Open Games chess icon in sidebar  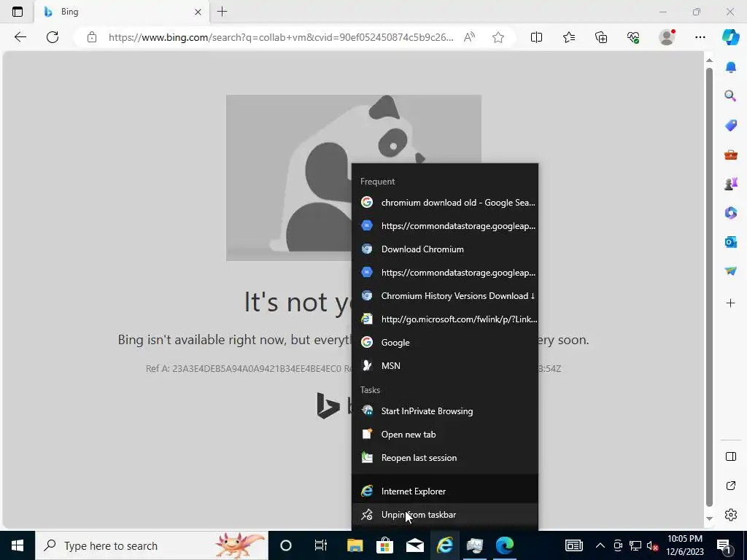click(x=731, y=183)
